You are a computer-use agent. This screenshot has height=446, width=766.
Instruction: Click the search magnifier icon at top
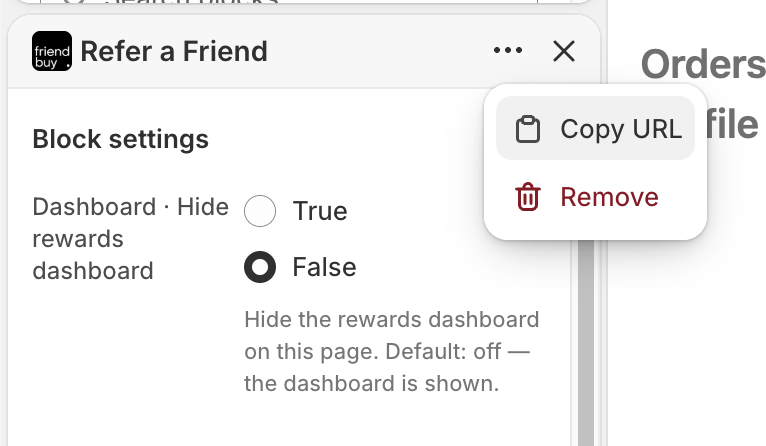click(x=73, y=1)
